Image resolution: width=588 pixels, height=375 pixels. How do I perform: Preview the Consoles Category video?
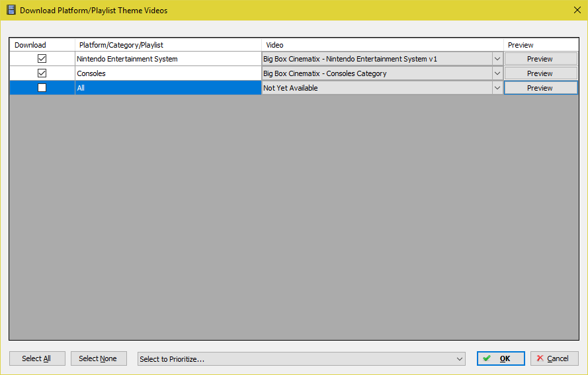pos(540,73)
